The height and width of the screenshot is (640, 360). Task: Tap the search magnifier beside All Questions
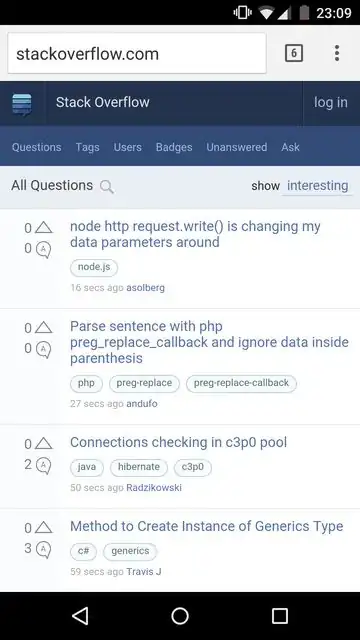tap(107, 187)
